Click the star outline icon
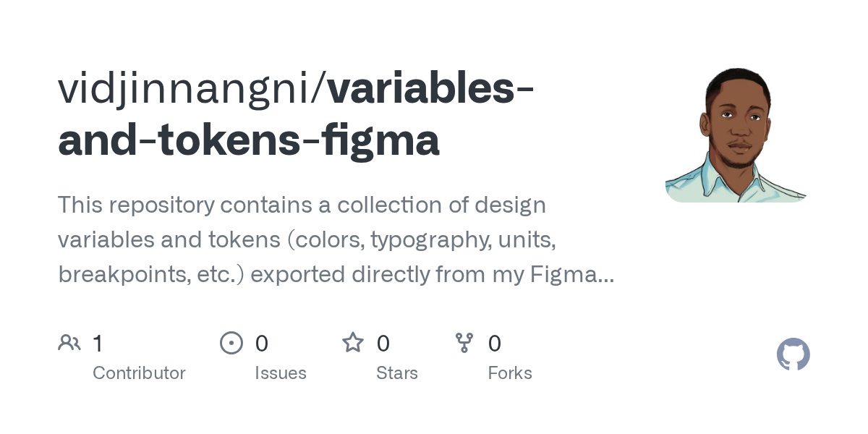This screenshot has height=434, width=868. pyautogui.click(x=353, y=342)
